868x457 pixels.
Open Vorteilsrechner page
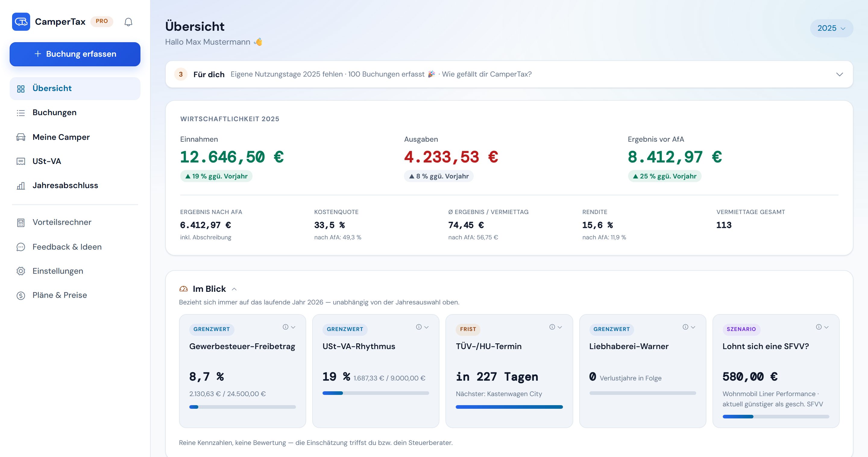[75, 222]
